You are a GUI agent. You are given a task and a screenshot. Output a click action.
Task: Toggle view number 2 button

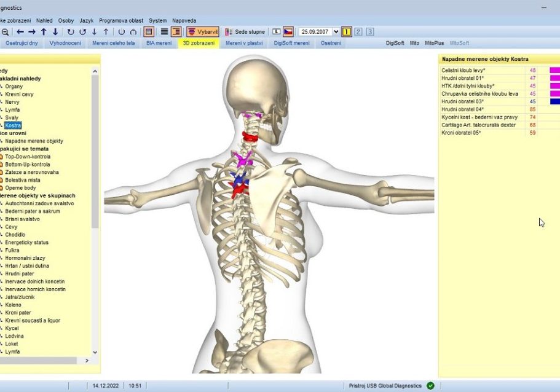(x=358, y=32)
